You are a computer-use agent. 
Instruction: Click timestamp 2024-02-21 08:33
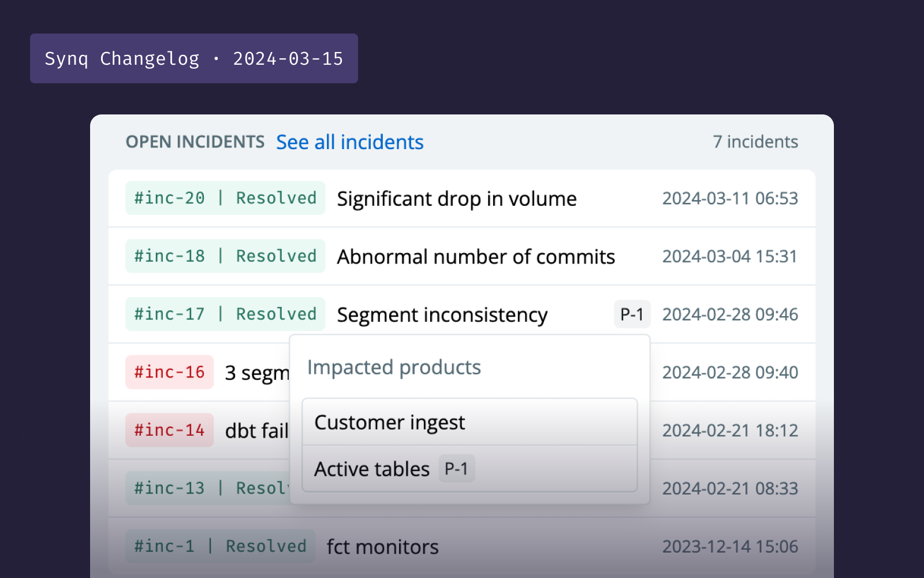[730, 488]
